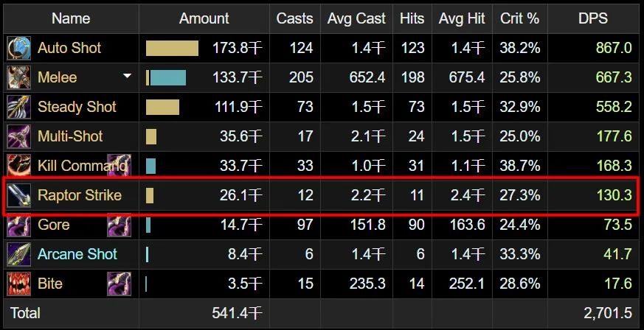Click the pet icon in Gore row

pyautogui.click(x=119, y=225)
